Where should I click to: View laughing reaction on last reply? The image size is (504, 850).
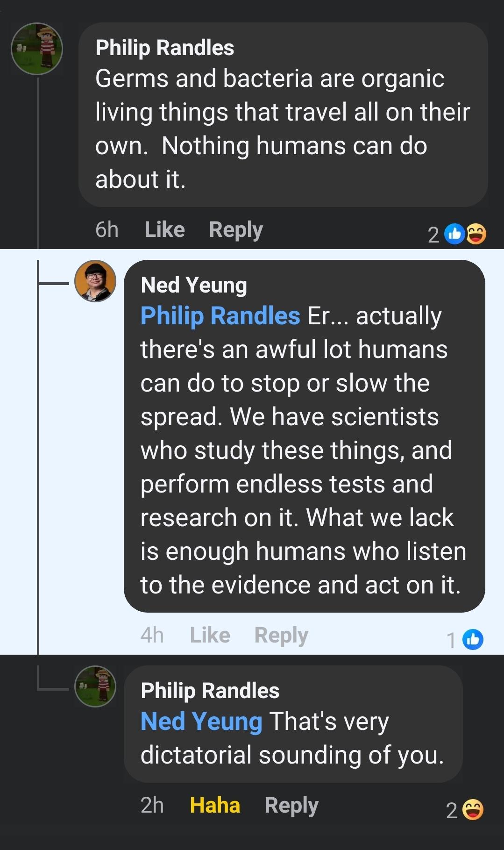[473, 810]
